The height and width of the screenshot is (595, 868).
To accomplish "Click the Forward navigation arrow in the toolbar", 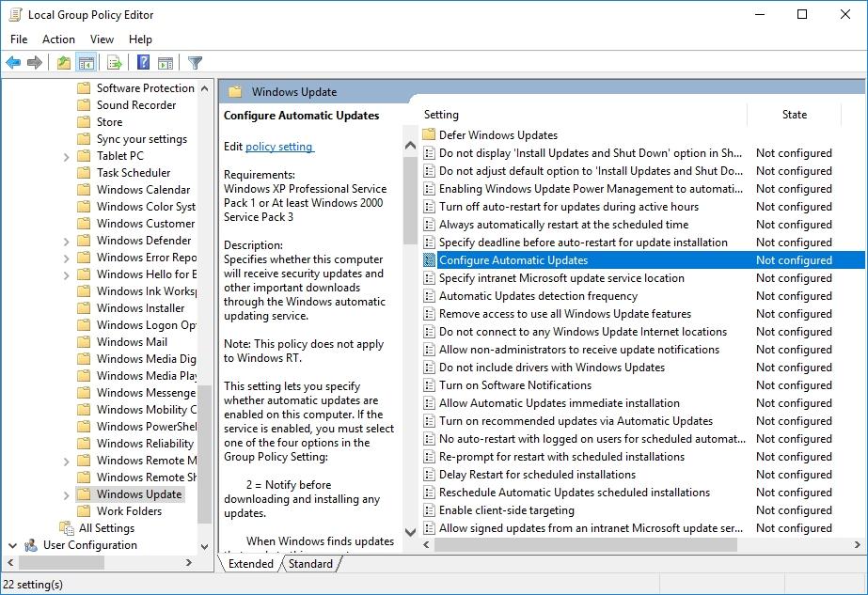I will (34, 62).
